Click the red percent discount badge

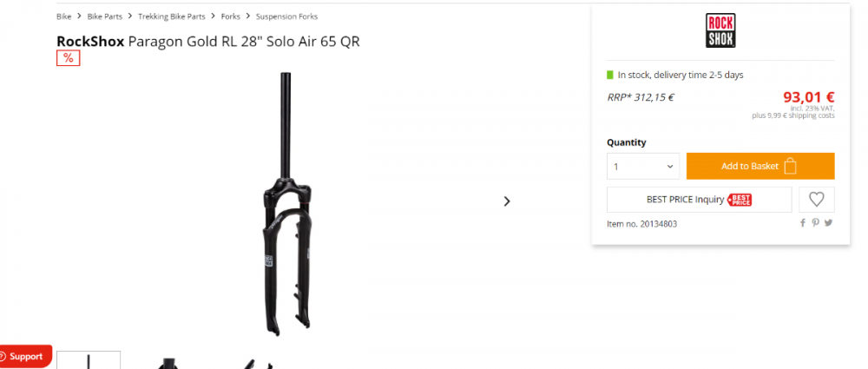point(69,58)
